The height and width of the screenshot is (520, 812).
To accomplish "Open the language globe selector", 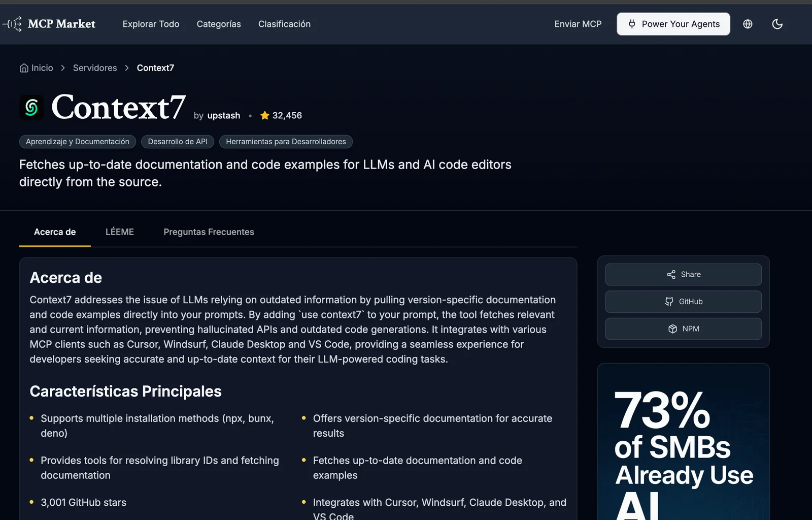I will point(748,24).
